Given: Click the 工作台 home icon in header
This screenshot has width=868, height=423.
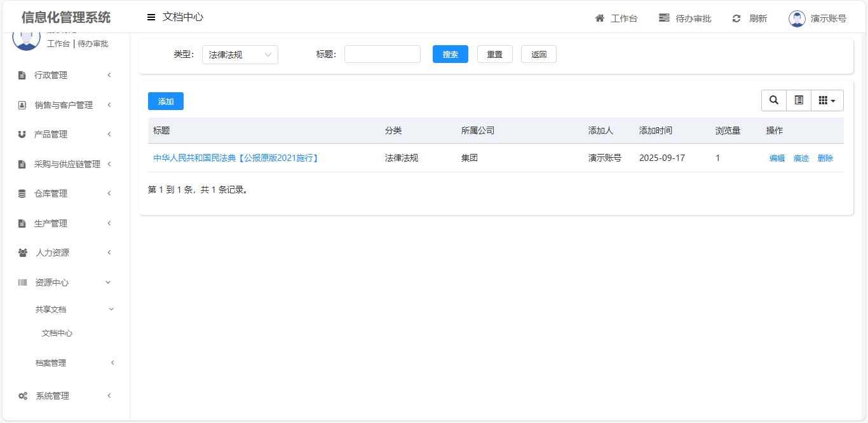Looking at the screenshot, I should point(600,18).
